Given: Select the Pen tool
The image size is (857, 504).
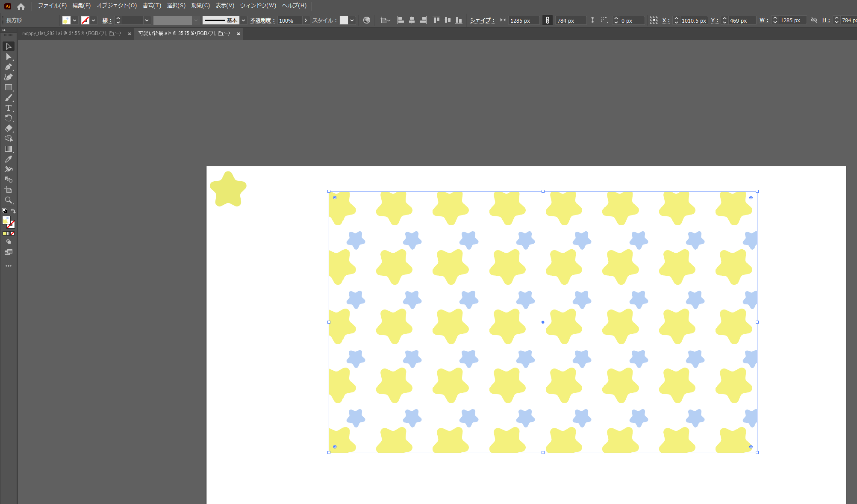Looking at the screenshot, I should [x=9, y=67].
